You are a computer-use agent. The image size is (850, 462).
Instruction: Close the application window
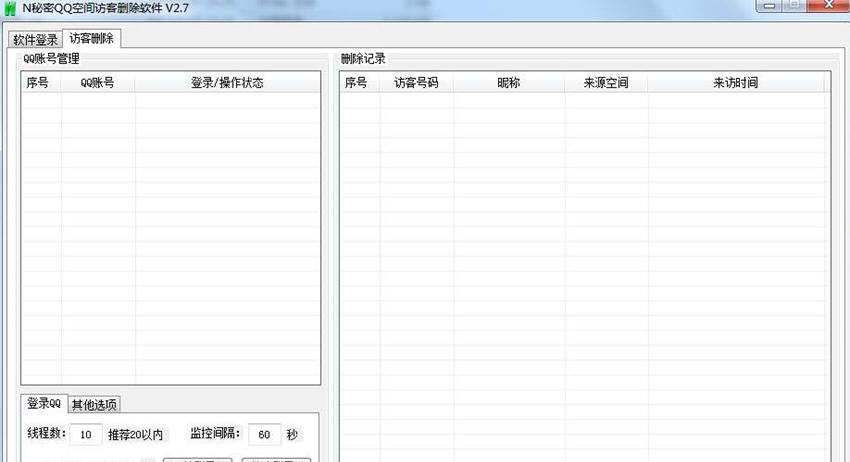[829, 5]
